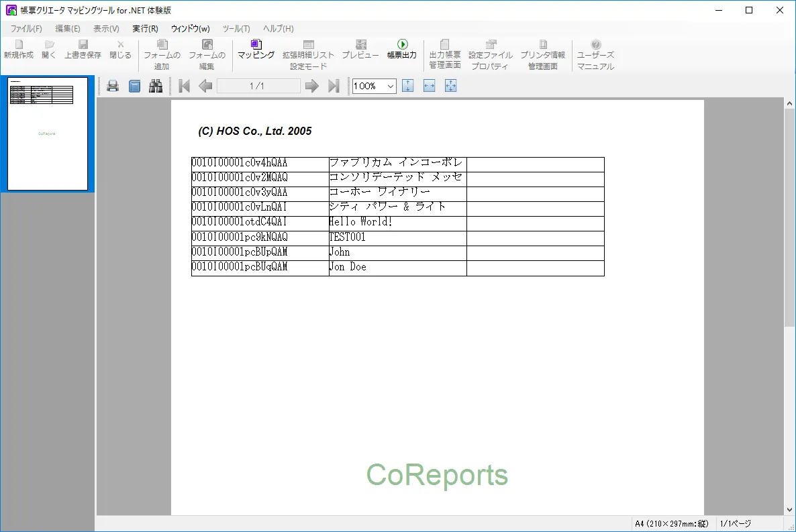
Task: Jump to the first page
Action: point(185,86)
